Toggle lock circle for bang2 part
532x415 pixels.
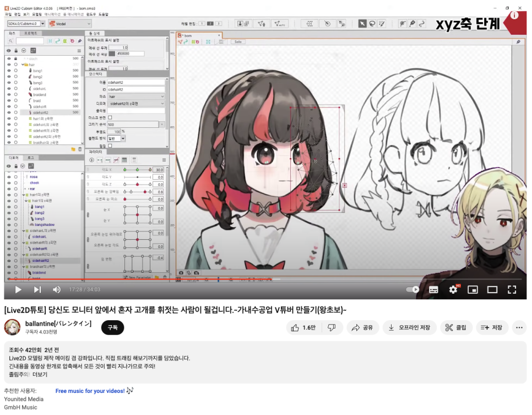(x=15, y=77)
